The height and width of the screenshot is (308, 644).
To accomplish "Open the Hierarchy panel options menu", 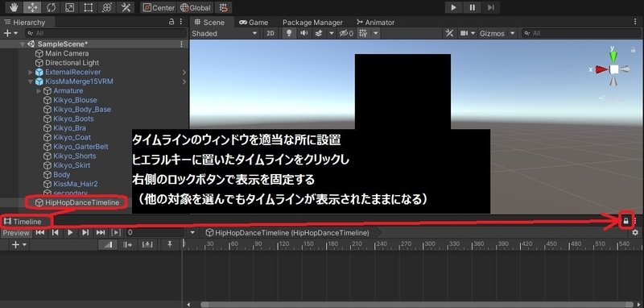I will point(182,23).
